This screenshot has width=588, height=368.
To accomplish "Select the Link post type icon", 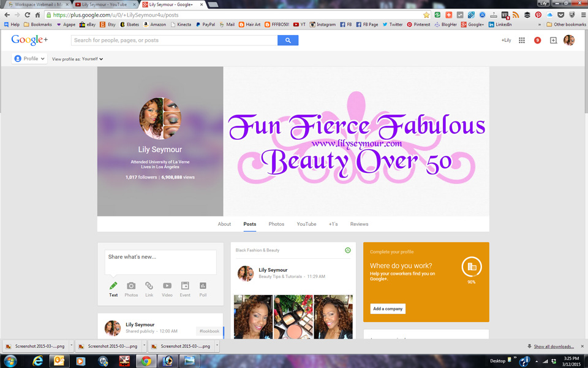I will 149,289.
